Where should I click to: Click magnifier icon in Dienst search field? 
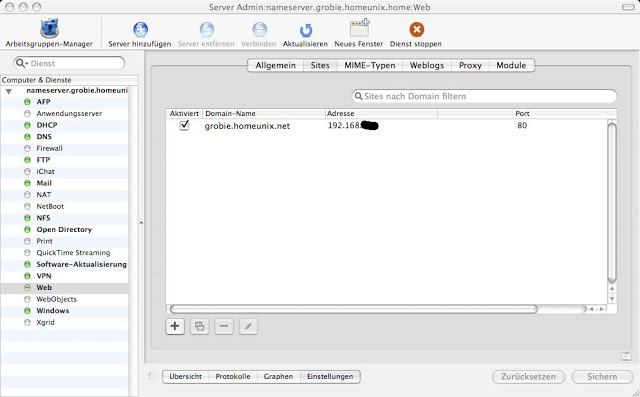(21, 63)
